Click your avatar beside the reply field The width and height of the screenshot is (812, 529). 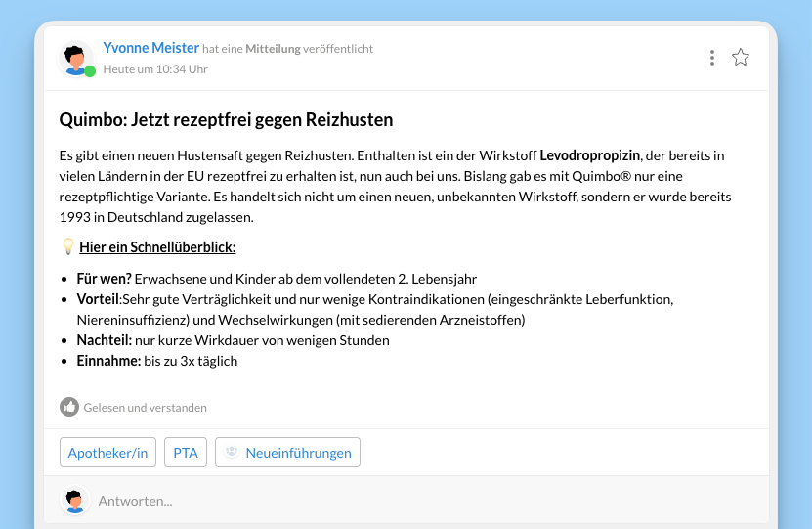(x=74, y=501)
